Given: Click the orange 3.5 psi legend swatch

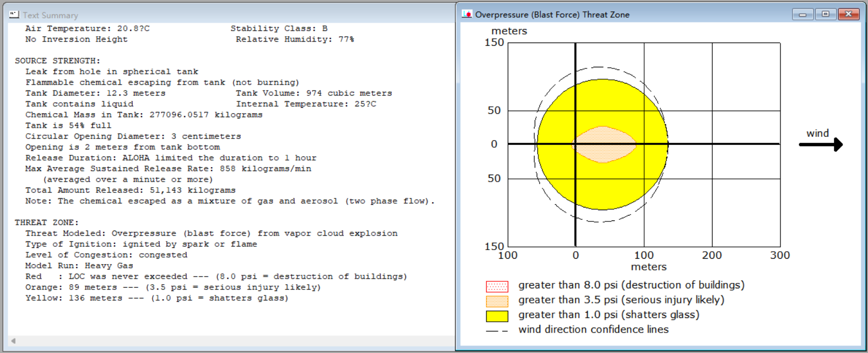Looking at the screenshot, I should [497, 301].
